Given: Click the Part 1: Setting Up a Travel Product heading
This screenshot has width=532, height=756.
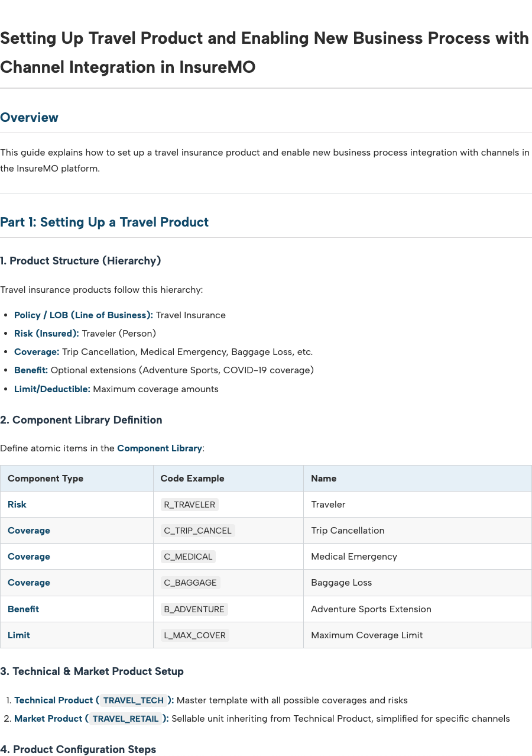Looking at the screenshot, I should [104, 222].
